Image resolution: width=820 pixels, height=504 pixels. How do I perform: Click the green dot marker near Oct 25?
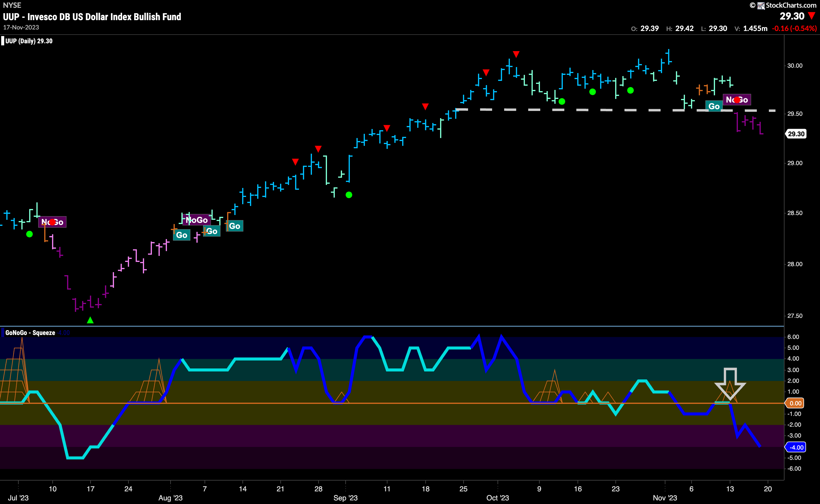coord(630,90)
